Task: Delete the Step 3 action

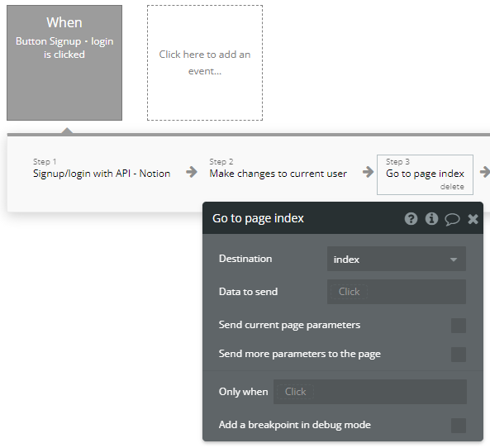Action: coord(452,187)
